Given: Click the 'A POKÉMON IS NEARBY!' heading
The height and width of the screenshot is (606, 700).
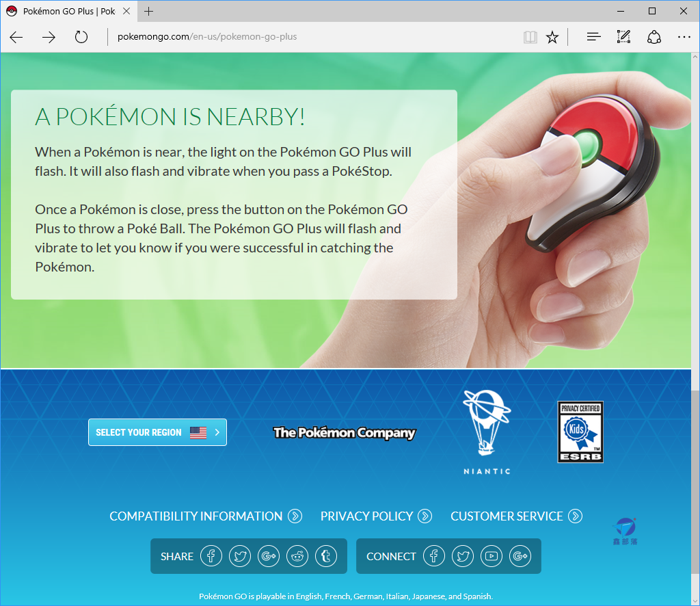Looking at the screenshot, I should point(170,116).
